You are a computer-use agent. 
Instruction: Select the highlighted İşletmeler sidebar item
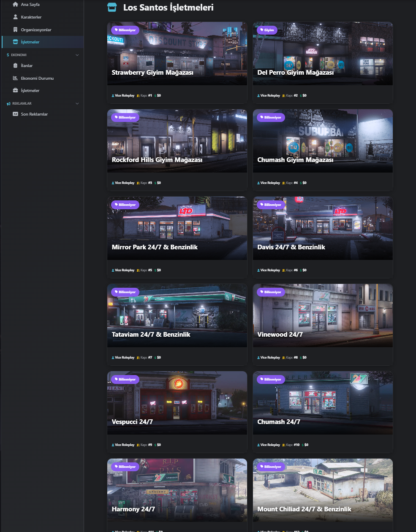(x=42, y=42)
